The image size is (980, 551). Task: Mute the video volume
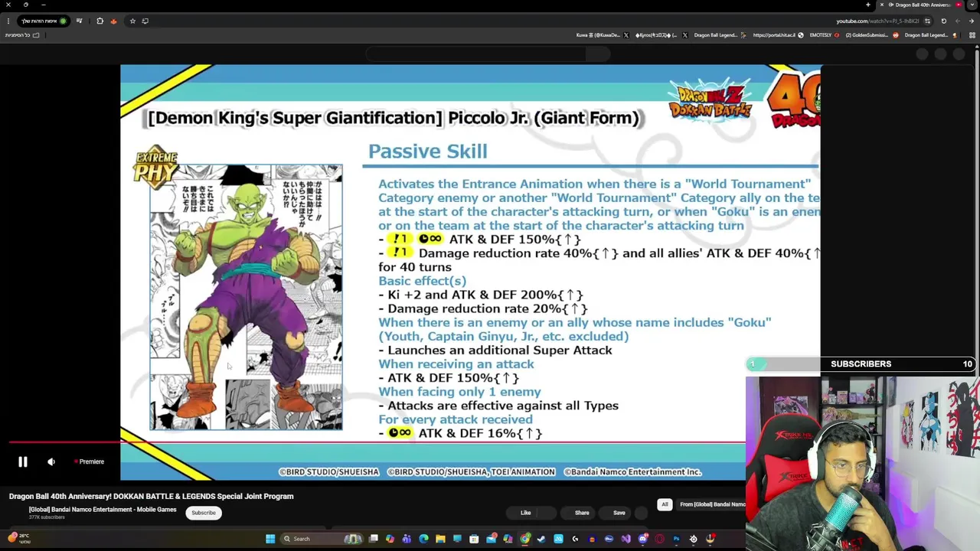[x=51, y=461]
